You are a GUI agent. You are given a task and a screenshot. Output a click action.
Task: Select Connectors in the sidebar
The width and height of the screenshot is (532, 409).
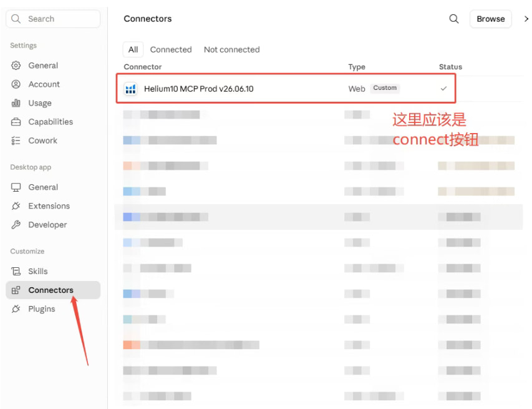53,290
